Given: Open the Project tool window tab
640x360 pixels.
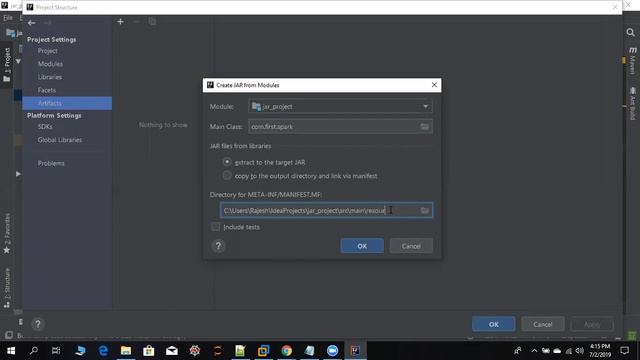Looking at the screenshot, I should pos(7,64).
